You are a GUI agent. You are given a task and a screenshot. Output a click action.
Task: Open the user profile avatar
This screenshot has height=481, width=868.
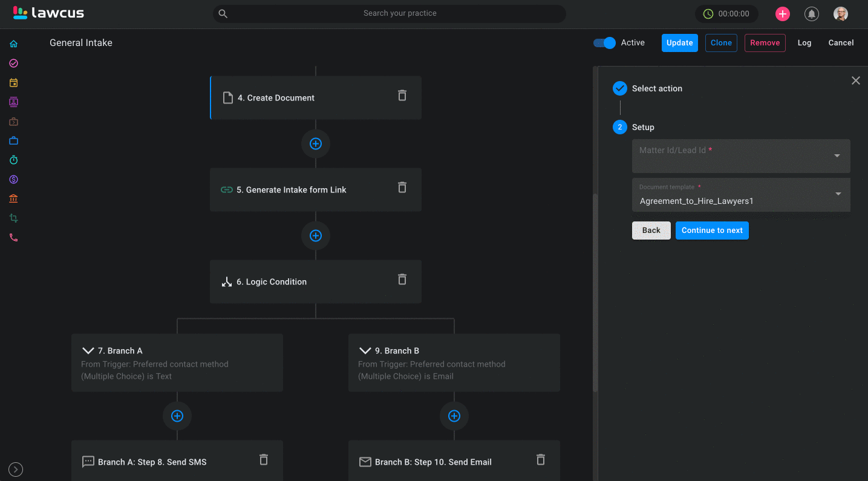pyautogui.click(x=841, y=14)
